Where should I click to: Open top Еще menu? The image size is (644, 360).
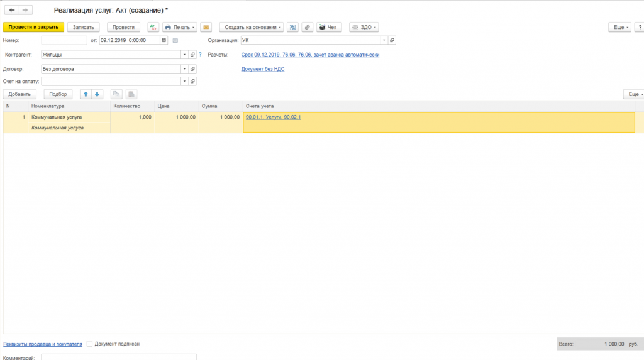(x=619, y=27)
